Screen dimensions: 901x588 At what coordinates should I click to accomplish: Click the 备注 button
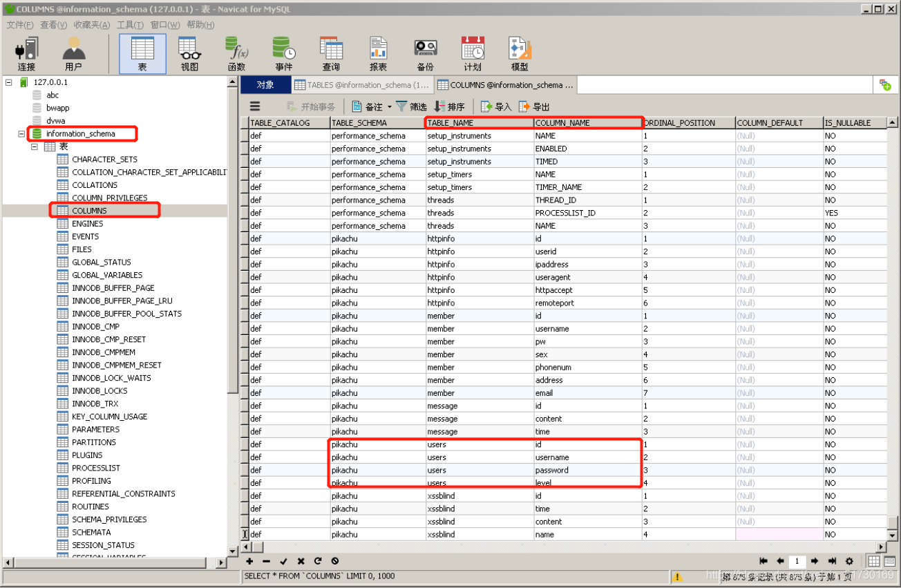[x=367, y=106]
